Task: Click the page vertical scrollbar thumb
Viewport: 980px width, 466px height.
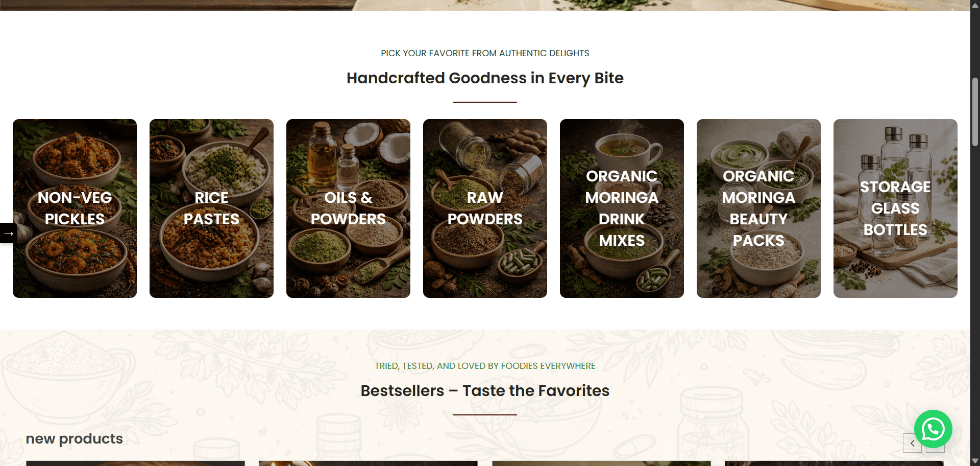Action: pos(975,112)
